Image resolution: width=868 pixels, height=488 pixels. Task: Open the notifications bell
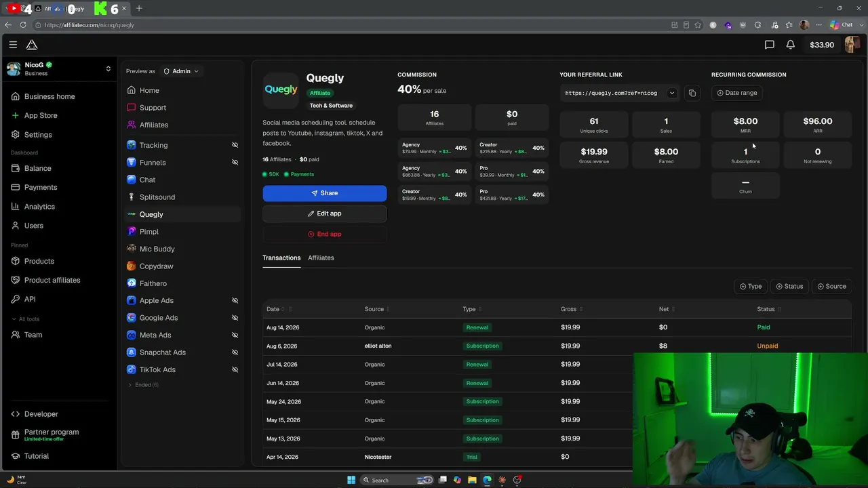pyautogui.click(x=791, y=45)
